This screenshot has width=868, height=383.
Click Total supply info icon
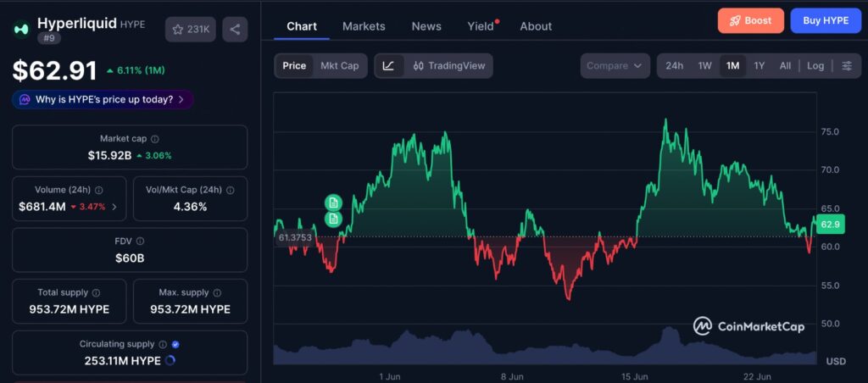(97, 292)
